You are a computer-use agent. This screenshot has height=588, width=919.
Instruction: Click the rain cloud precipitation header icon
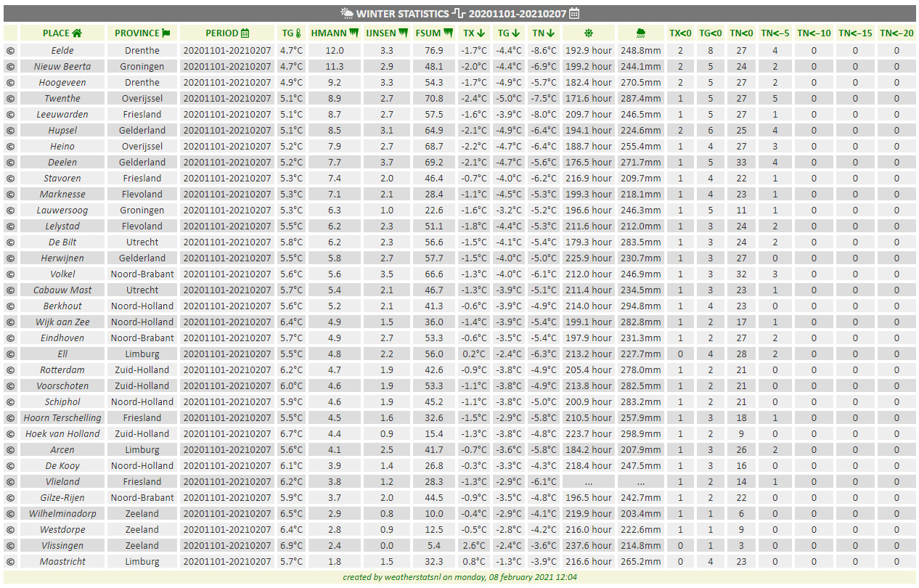pos(641,33)
